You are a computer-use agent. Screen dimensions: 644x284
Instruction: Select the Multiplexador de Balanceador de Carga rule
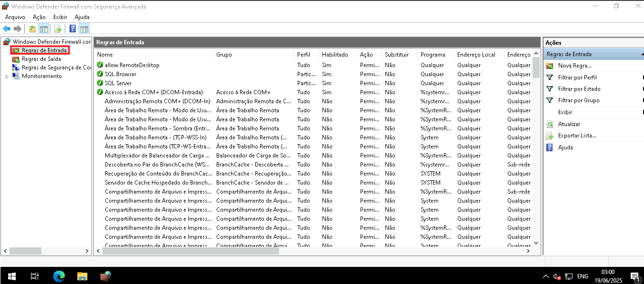click(x=313, y=156)
